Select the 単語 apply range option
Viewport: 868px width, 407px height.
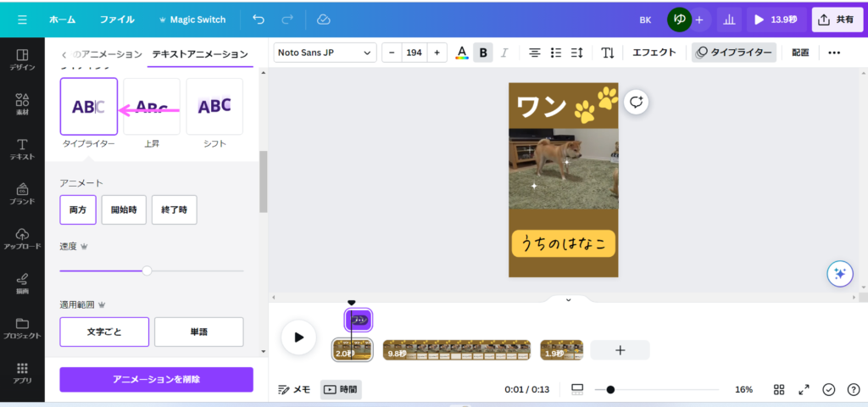coord(198,332)
